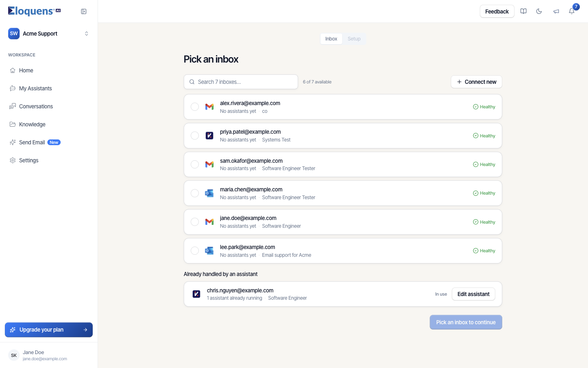This screenshot has height=368, width=588.
Task: Switch to the Inbox tab
Action: point(331,39)
